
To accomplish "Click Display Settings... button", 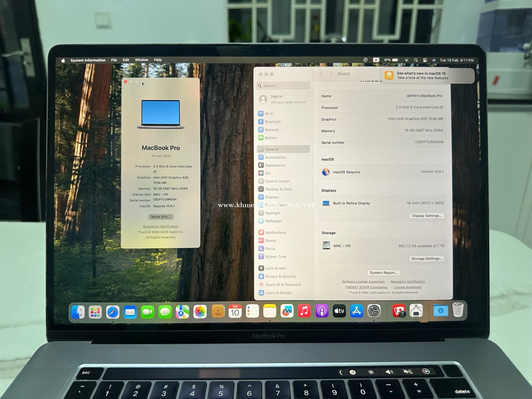I will (x=427, y=216).
